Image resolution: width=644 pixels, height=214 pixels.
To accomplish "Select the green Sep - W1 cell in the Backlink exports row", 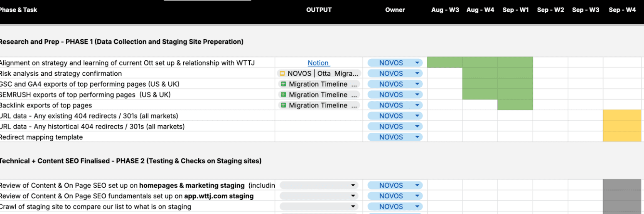I will pos(515,105).
